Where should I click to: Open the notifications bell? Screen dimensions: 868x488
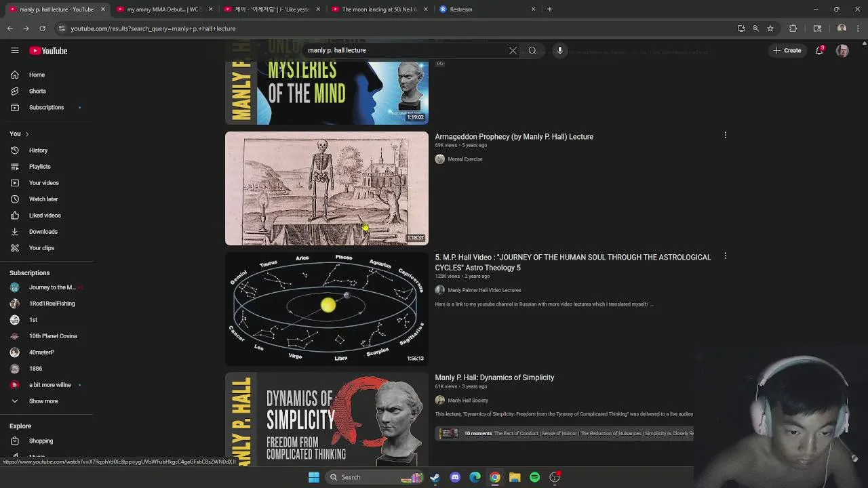(819, 51)
